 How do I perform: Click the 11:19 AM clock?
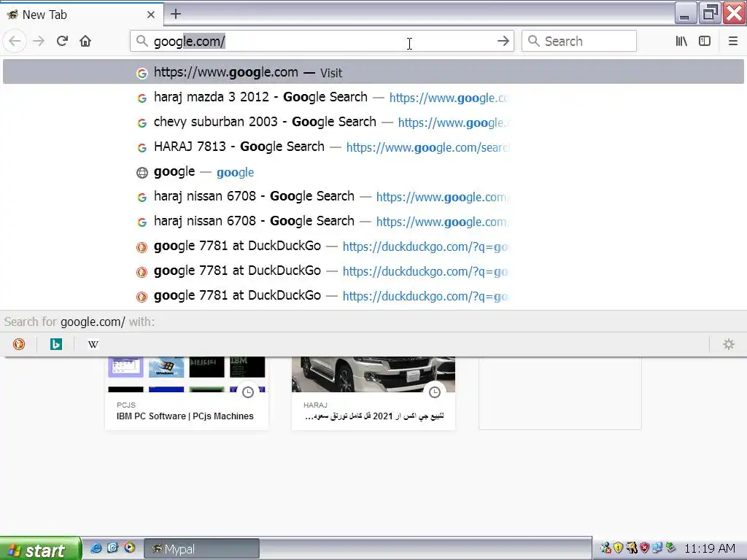tap(710, 548)
